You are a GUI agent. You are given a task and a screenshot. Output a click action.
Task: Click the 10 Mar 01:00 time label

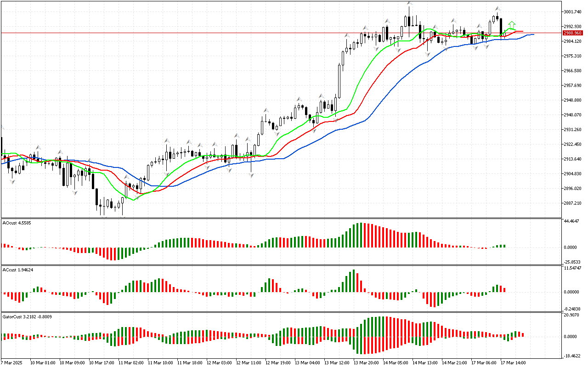(43, 362)
